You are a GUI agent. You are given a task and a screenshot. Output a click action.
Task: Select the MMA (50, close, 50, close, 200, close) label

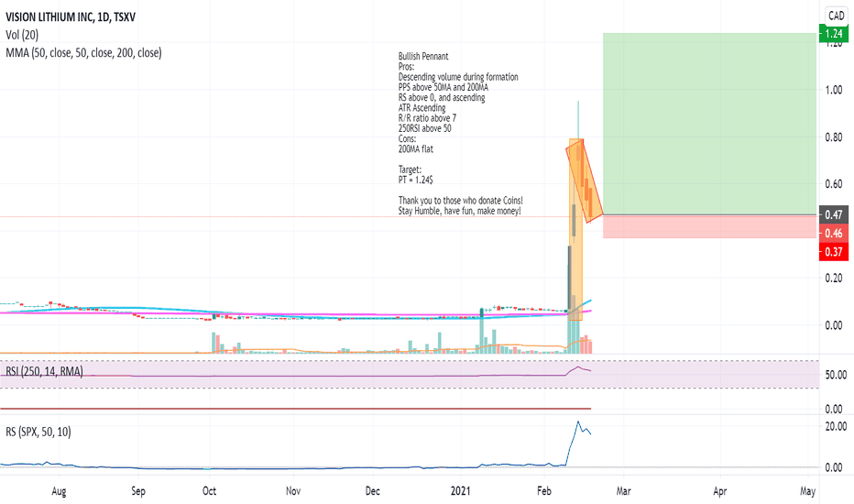[x=83, y=53]
